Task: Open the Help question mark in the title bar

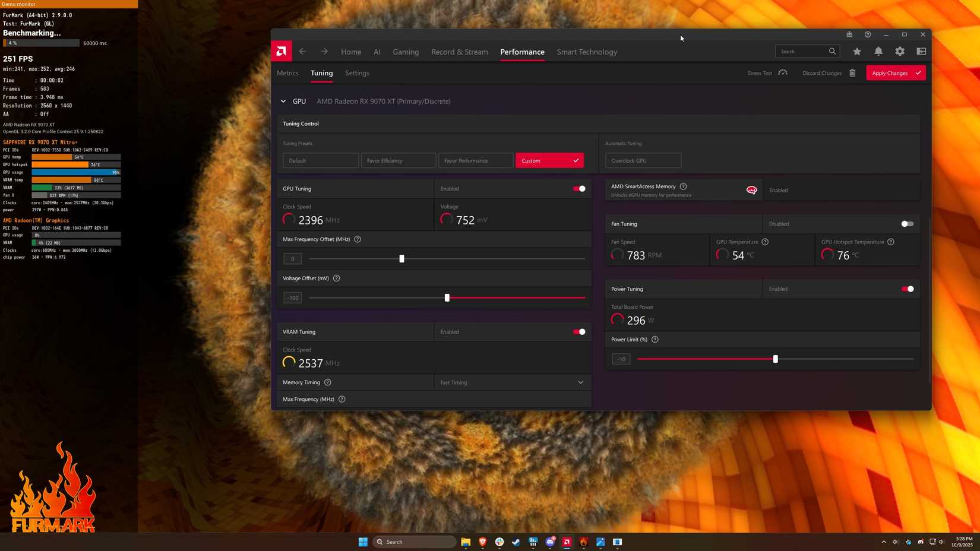Action: pyautogui.click(x=867, y=34)
